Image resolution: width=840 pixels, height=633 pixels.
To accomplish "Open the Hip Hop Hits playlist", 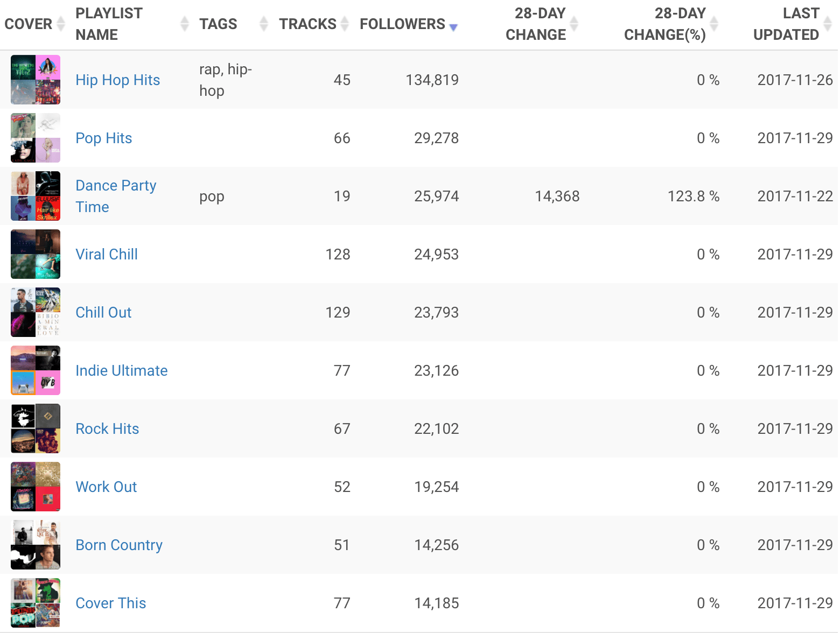I will (117, 80).
